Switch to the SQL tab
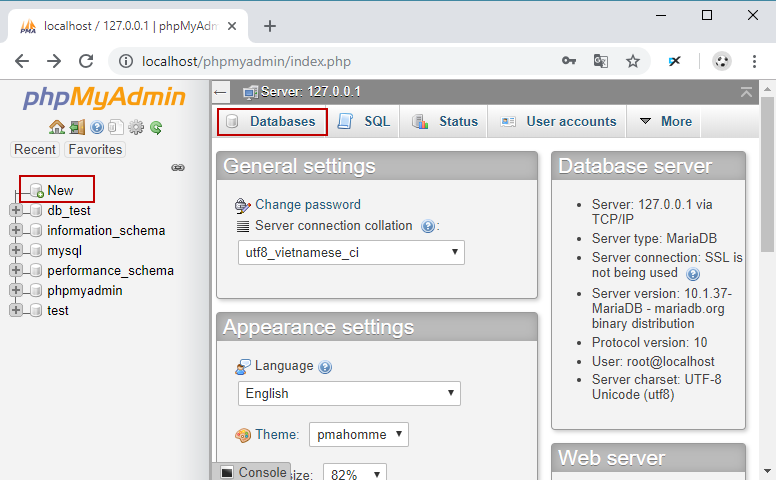Viewport: 776px width, 480px height. point(364,122)
